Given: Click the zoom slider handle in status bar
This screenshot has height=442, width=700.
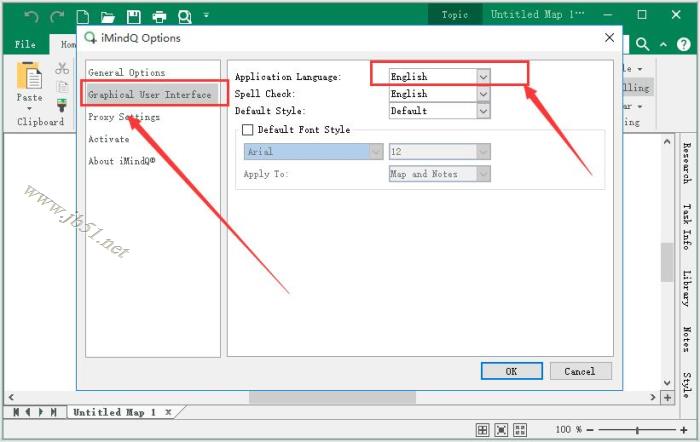Looking at the screenshot, I should click(637, 430).
